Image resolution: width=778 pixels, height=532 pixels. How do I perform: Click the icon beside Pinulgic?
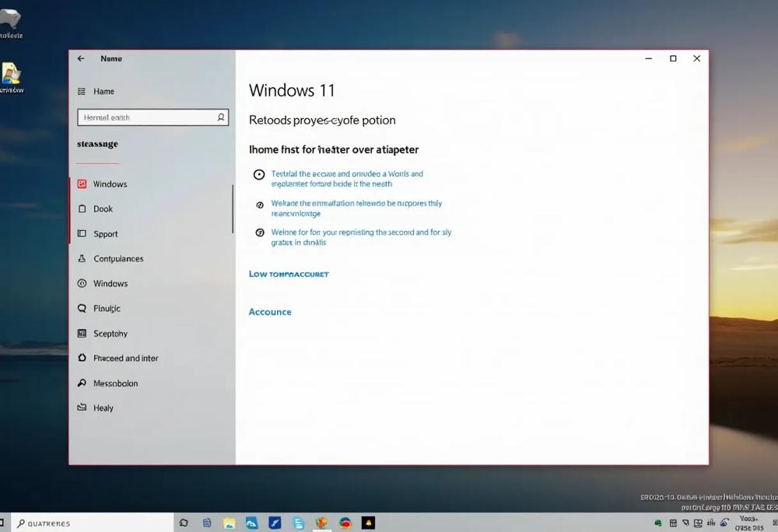tap(82, 309)
